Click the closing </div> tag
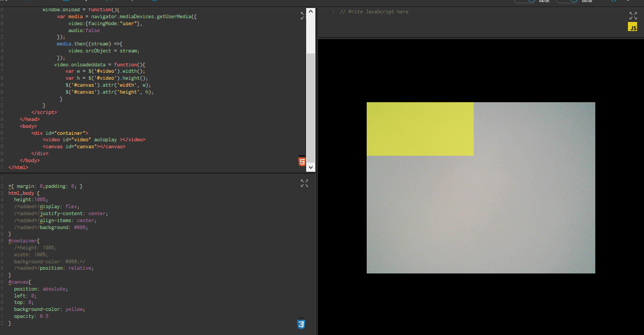This screenshot has height=335, width=644. tap(40, 154)
